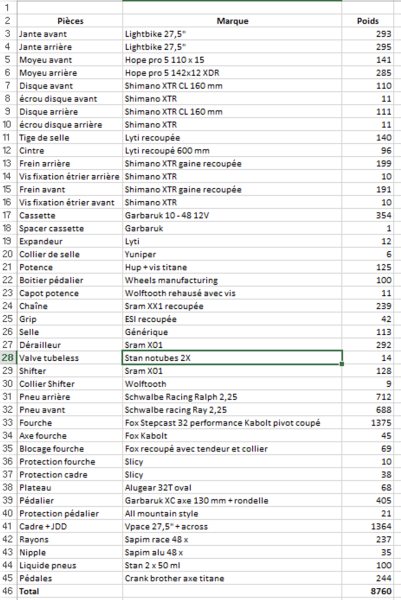Select cell 'All mountain style'

pos(232,514)
